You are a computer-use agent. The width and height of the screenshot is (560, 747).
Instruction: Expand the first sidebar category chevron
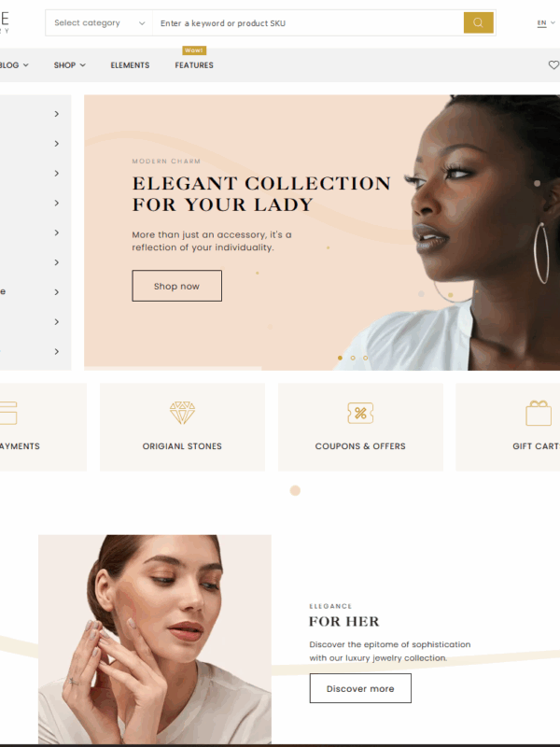[x=57, y=114]
